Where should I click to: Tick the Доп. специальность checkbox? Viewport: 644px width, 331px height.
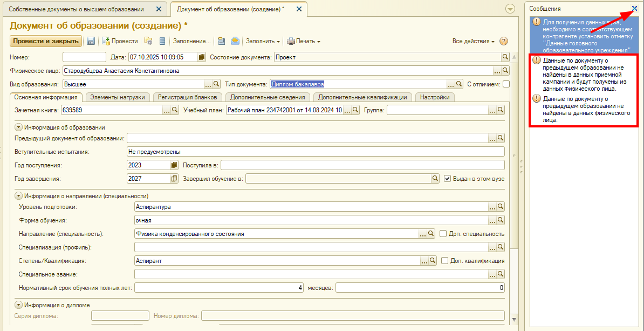tap(443, 234)
